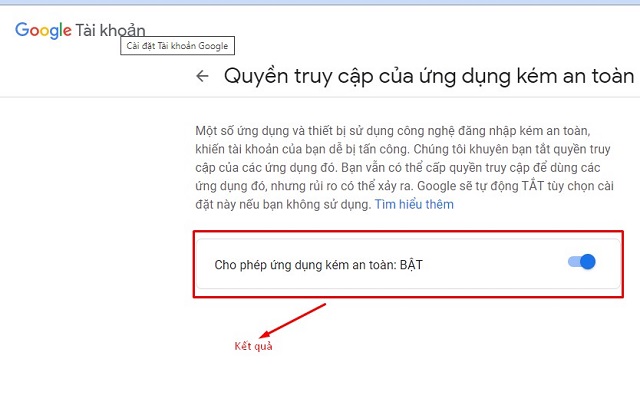Image resolution: width=640 pixels, height=405 pixels.
Task: Click the Google Tài khoản logo
Action: [80, 31]
